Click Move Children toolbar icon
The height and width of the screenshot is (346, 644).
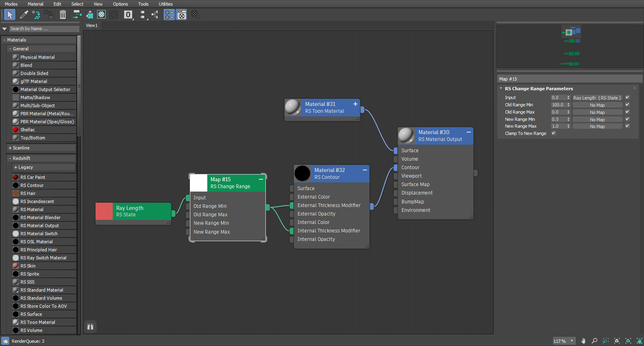[77, 15]
